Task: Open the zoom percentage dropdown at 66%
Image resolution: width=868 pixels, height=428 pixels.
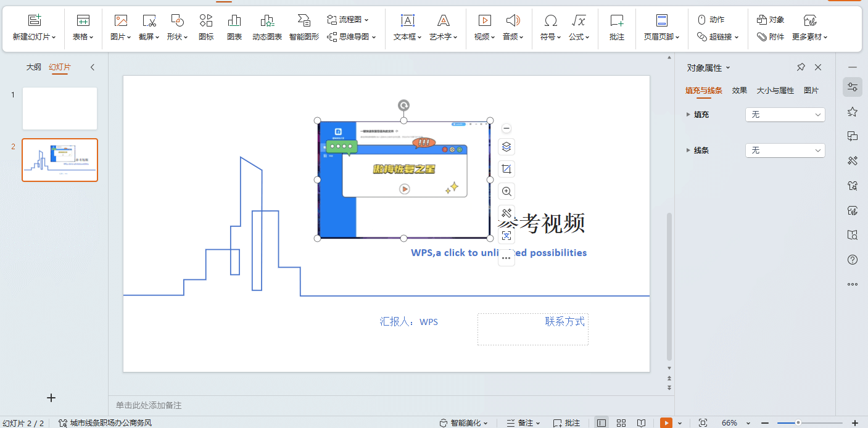Action: 735,422
